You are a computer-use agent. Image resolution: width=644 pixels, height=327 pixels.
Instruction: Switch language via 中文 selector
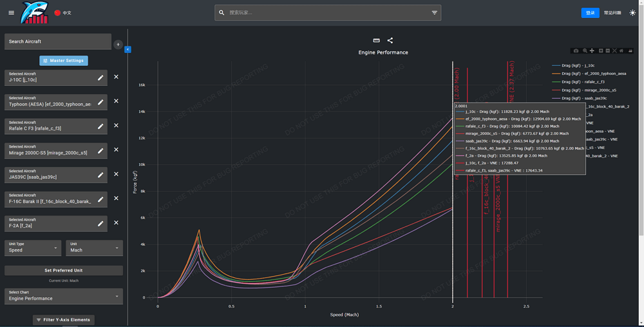click(63, 13)
